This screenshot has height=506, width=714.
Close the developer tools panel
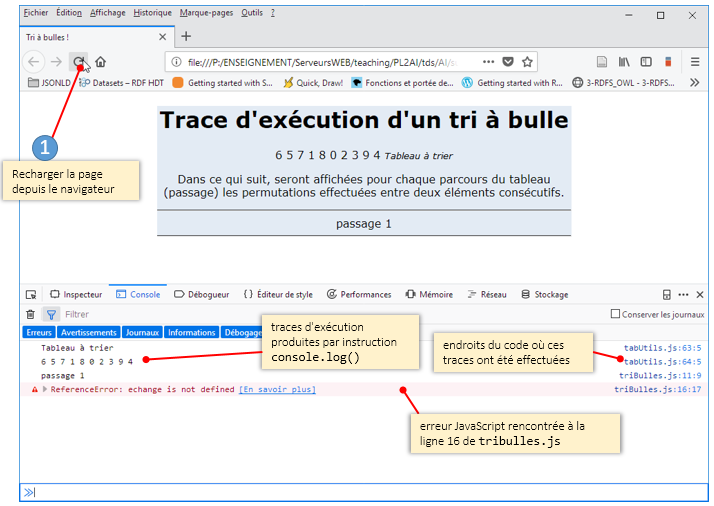coord(699,295)
